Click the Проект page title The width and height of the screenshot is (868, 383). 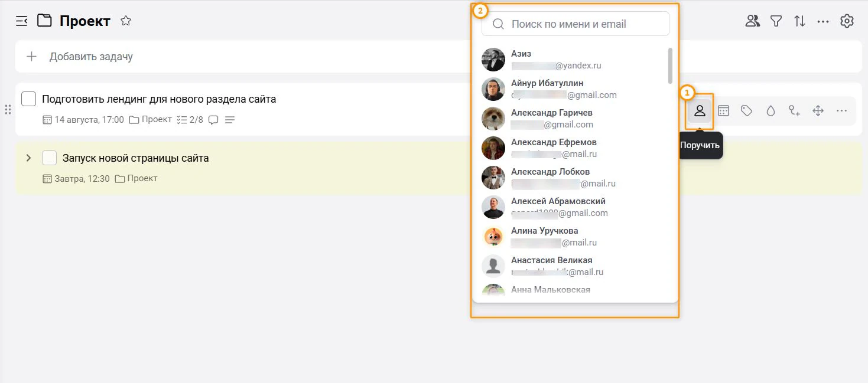(85, 21)
